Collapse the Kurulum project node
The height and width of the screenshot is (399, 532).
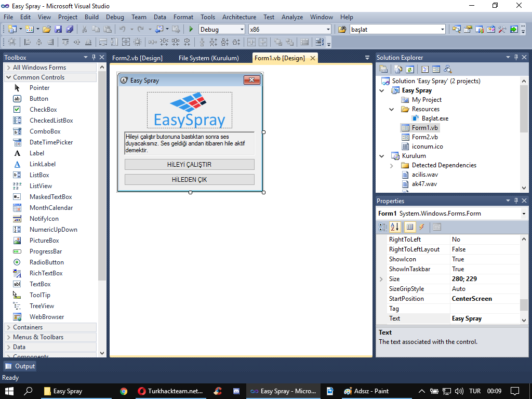pos(382,156)
